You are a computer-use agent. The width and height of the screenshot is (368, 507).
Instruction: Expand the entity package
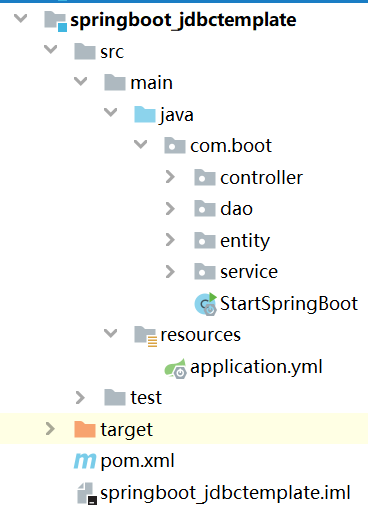(x=170, y=240)
